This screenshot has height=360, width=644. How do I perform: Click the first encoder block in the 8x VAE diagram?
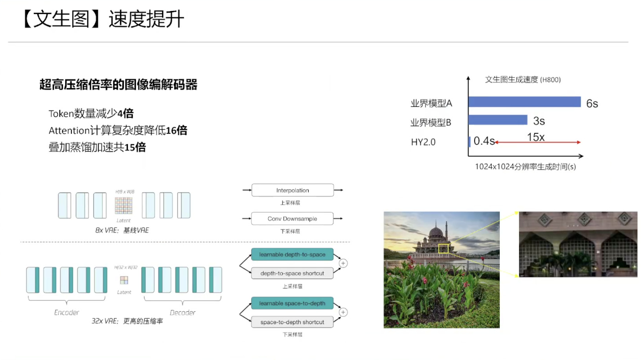(64, 205)
